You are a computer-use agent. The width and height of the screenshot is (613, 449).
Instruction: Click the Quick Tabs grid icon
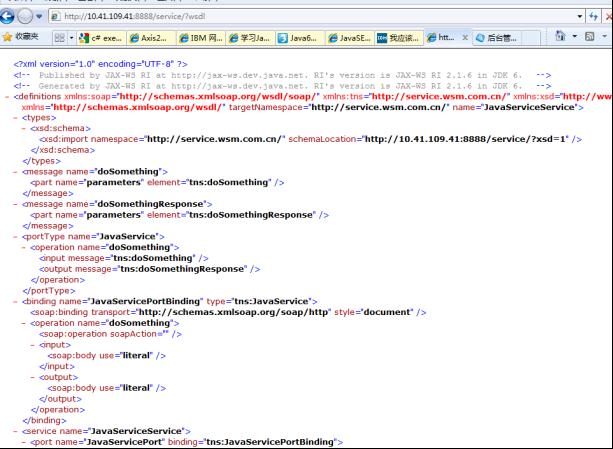pyautogui.click(x=59, y=37)
